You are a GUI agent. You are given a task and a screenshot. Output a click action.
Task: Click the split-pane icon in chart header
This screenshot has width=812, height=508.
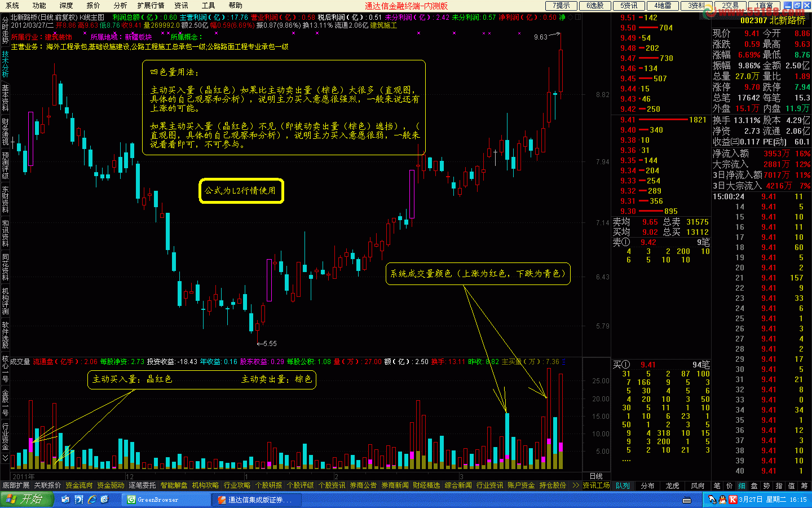577,17
